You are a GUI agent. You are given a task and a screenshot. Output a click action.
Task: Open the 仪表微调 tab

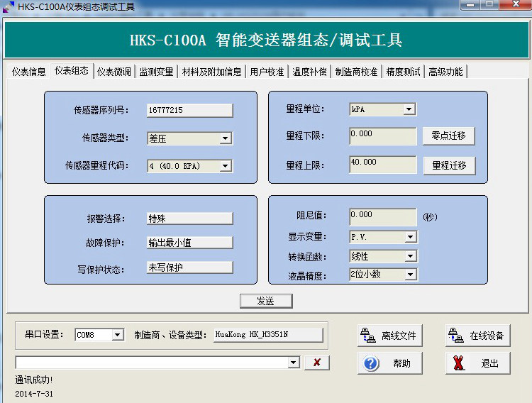(x=114, y=72)
